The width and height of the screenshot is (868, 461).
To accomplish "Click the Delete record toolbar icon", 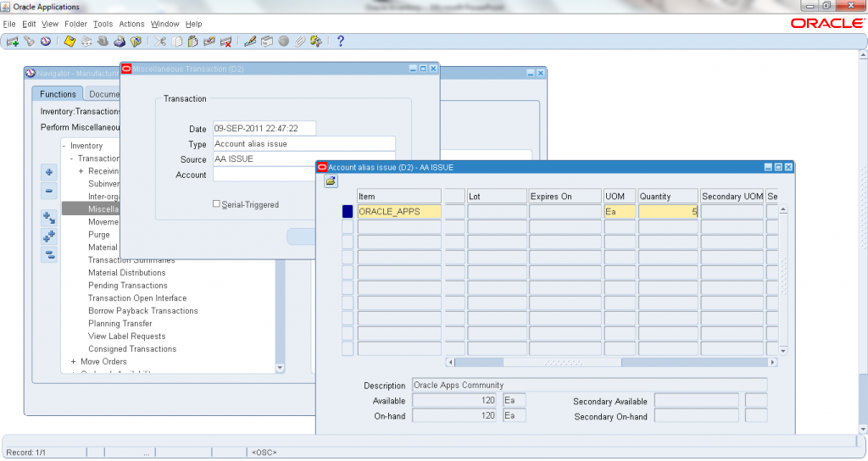I will [226, 42].
